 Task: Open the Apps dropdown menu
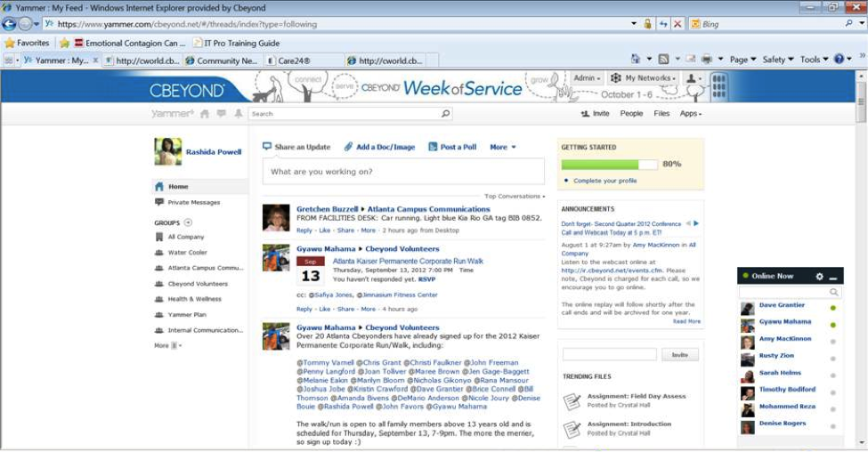coord(690,113)
